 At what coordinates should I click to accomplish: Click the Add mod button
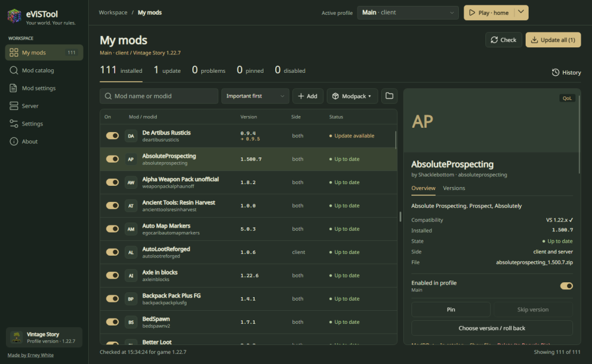pyautogui.click(x=308, y=96)
